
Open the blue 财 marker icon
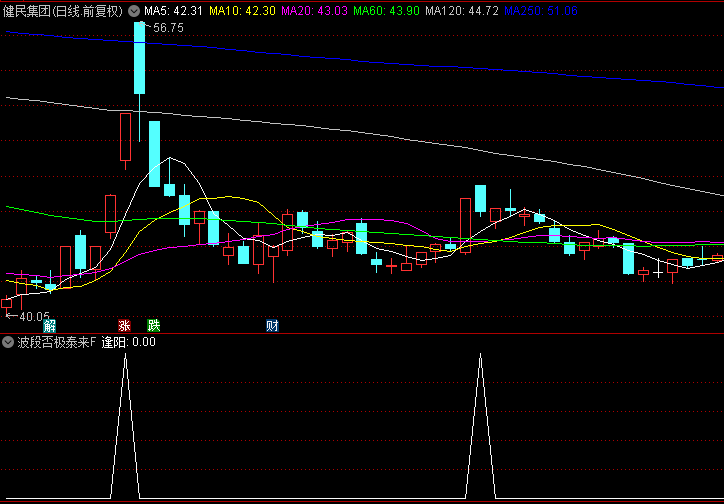pos(272,326)
